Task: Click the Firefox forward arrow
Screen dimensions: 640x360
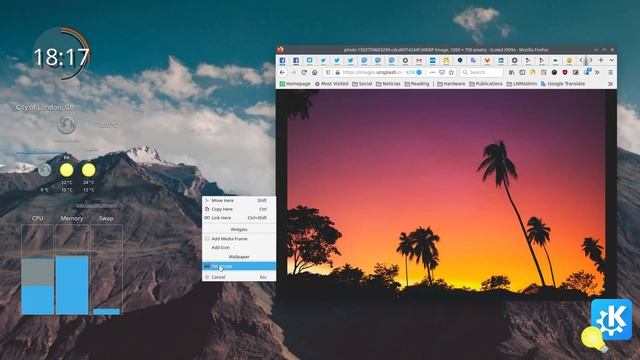Action: 293,72
